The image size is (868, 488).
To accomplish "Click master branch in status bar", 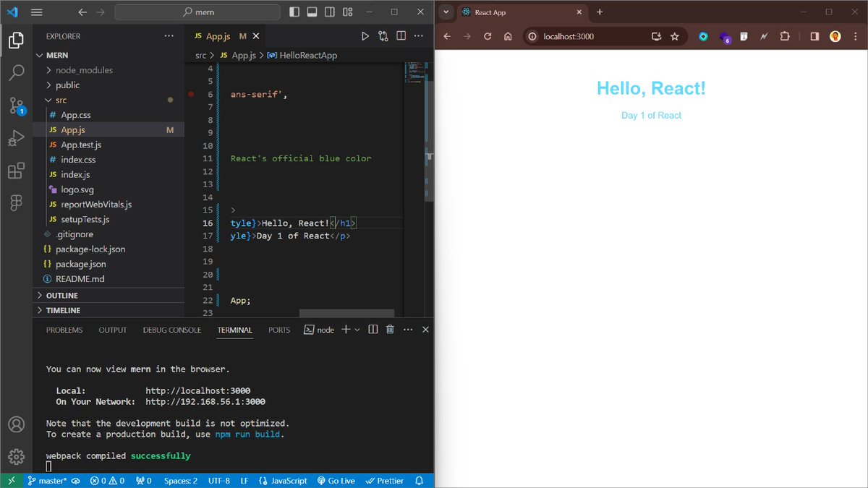I will pos(48,481).
